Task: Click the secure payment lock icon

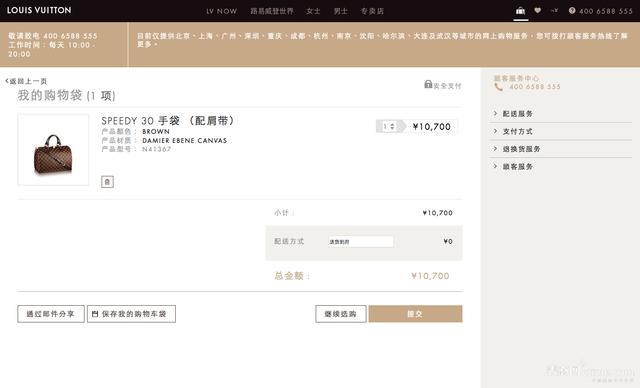Action: (x=428, y=84)
